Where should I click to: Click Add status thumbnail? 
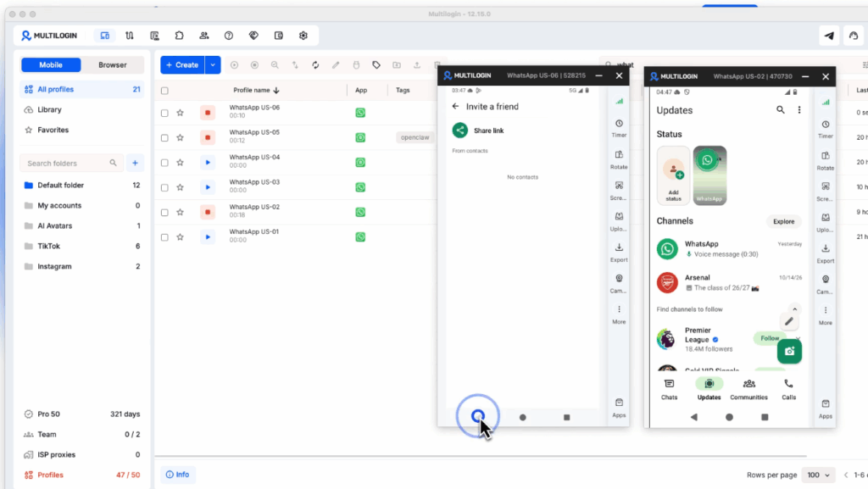click(x=673, y=175)
